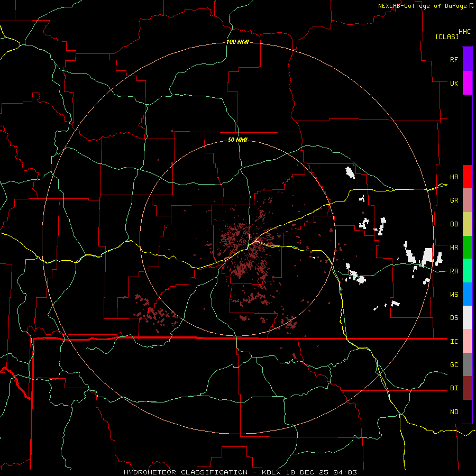The image size is (476, 476).
Task: Click the KBLX radar site identifier
Action: [271, 472]
